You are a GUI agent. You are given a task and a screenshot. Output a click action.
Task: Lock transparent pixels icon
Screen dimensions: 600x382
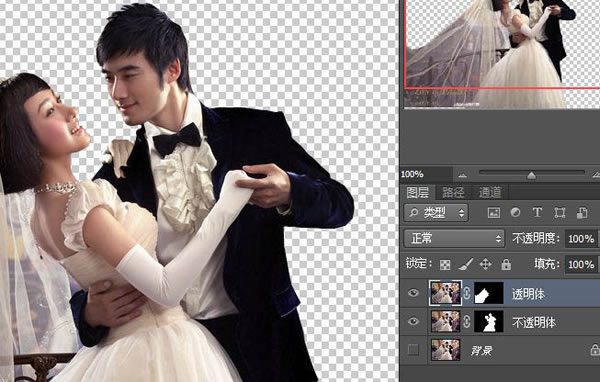click(445, 264)
